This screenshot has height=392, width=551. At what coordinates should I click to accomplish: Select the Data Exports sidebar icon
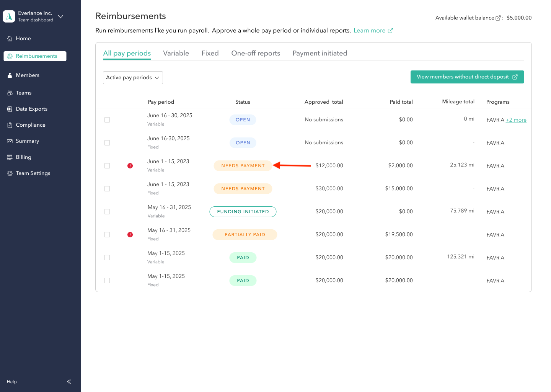point(9,109)
